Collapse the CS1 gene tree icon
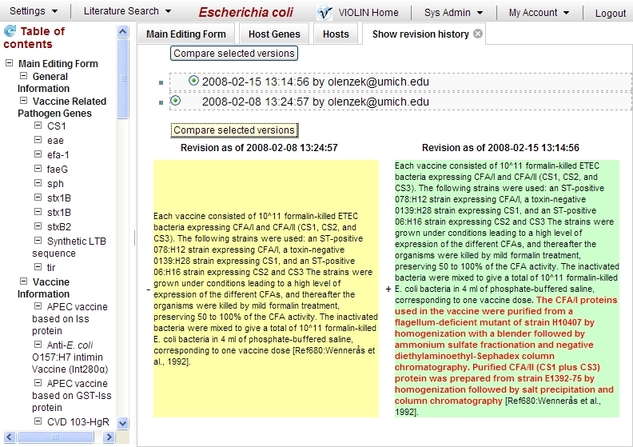633x447 pixels. click(x=38, y=126)
